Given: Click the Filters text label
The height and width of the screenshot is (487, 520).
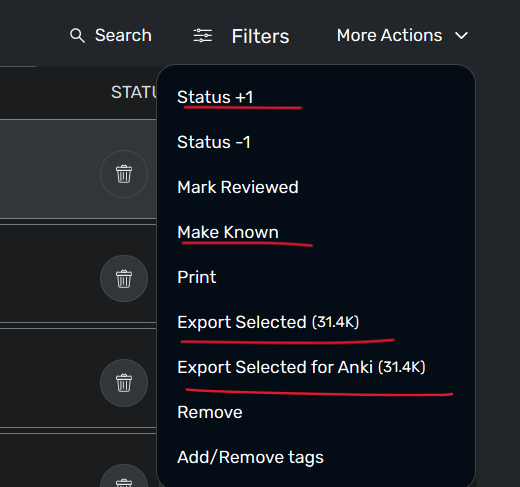Looking at the screenshot, I should coord(260,36).
